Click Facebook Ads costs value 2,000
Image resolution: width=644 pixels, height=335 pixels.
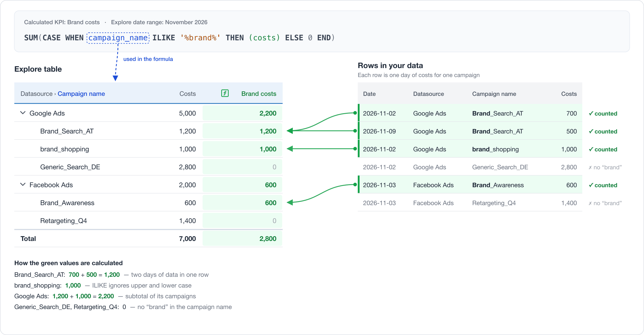[188, 185]
